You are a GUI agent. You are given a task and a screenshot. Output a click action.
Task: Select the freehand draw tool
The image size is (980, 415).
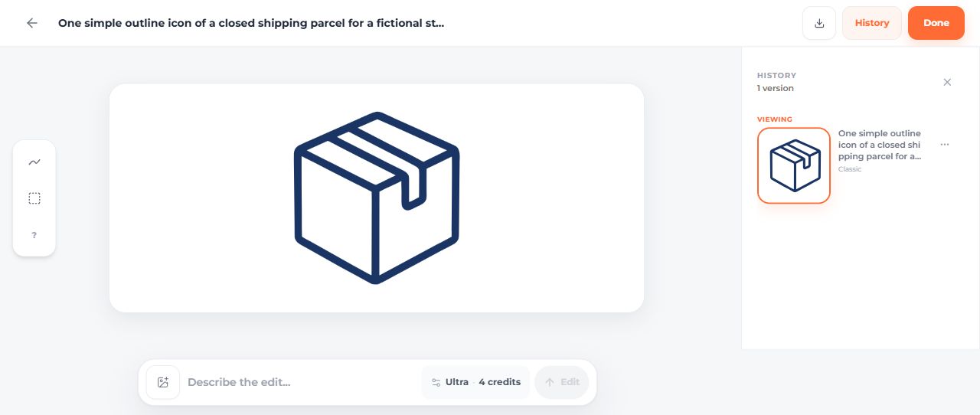point(34,162)
